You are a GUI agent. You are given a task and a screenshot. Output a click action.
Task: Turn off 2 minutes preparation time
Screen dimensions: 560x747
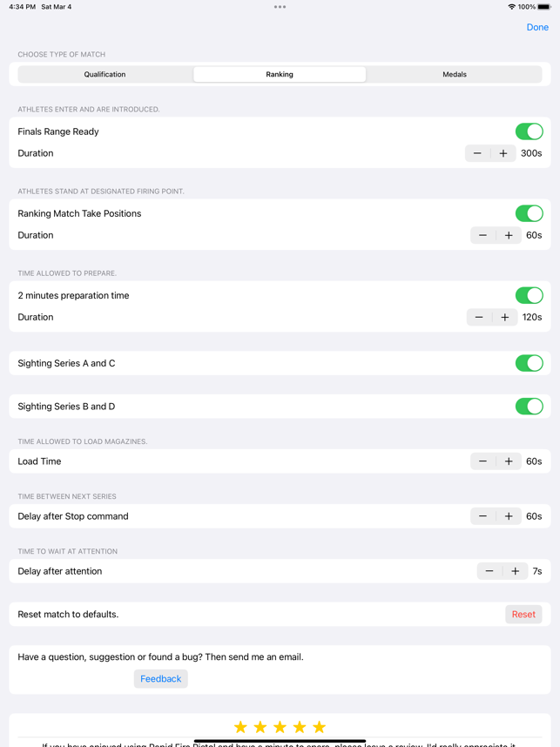click(529, 295)
